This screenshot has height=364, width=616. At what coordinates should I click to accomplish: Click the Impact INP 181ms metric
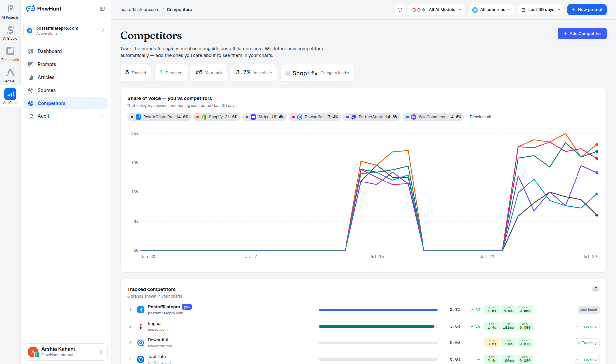point(508,326)
